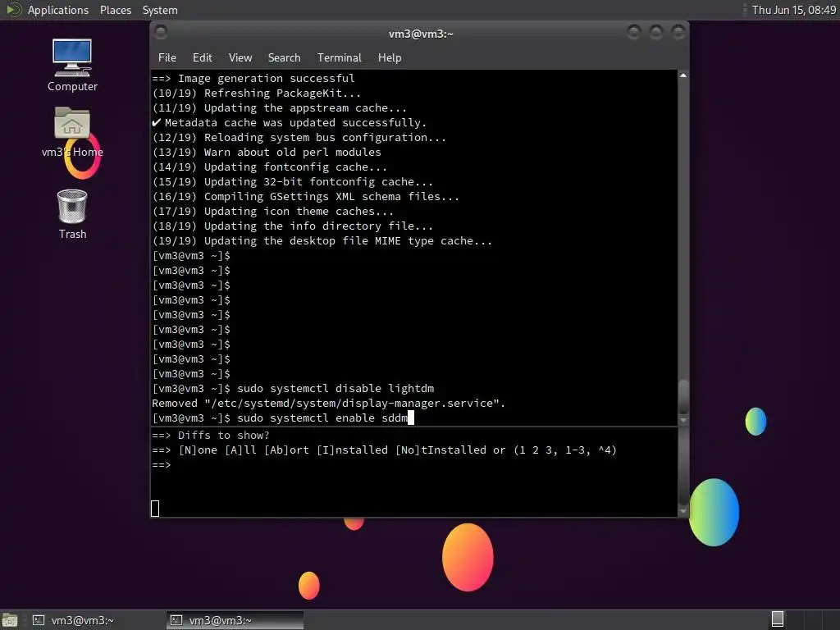The width and height of the screenshot is (840, 630).
Task: Click the lower pane scrollbar down arrow
Action: pyautogui.click(x=683, y=511)
